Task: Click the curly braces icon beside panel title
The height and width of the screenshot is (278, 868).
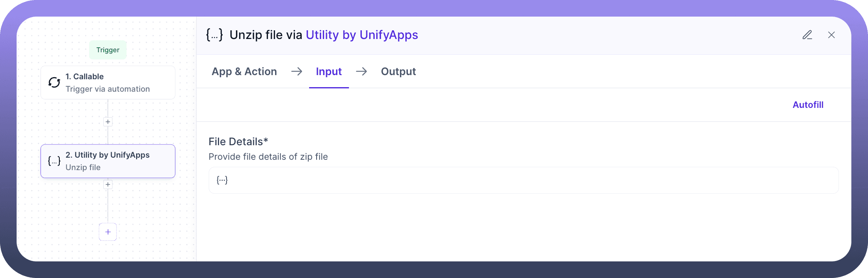Action: point(215,35)
